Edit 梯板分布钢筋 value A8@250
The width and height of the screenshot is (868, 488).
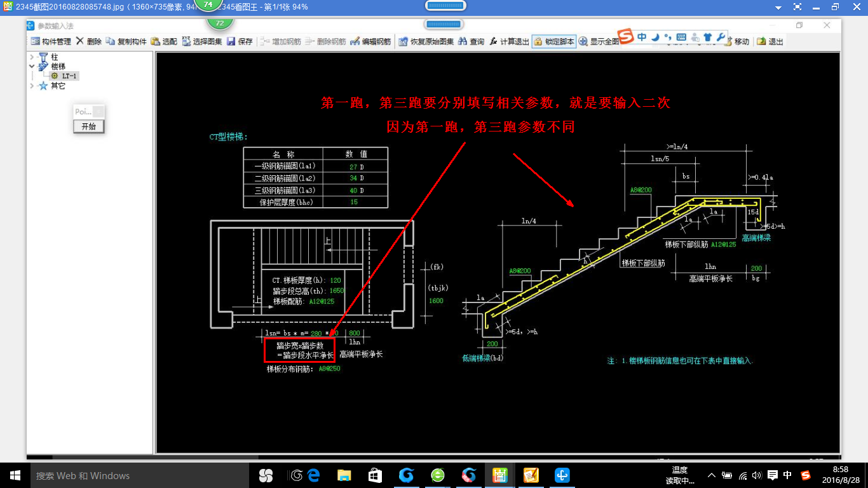pos(329,369)
